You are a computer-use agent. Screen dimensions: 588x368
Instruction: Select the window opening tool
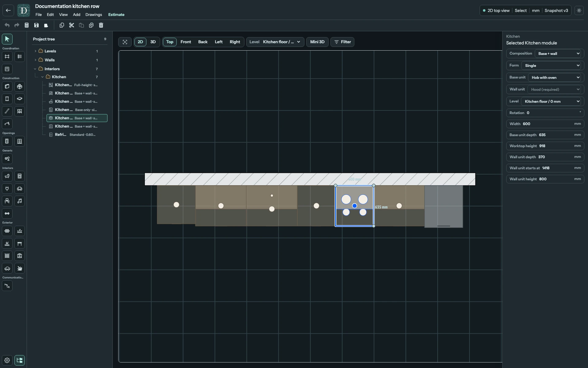(20, 141)
